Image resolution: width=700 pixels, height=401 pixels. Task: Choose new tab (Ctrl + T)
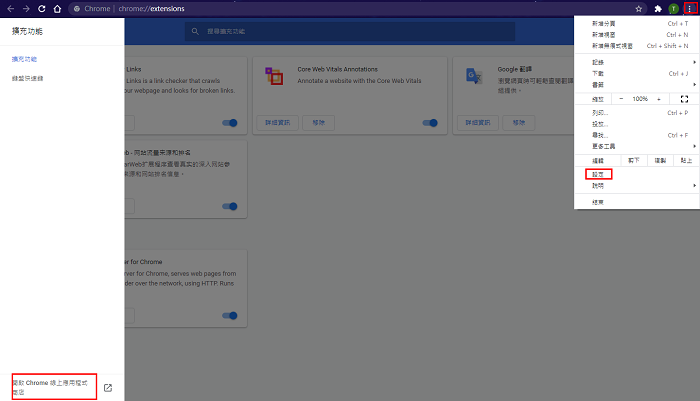pyautogui.click(x=637, y=23)
